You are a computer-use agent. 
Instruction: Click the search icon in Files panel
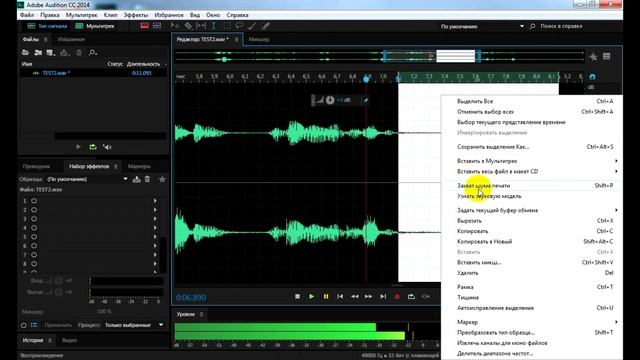pyautogui.click(x=93, y=53)
